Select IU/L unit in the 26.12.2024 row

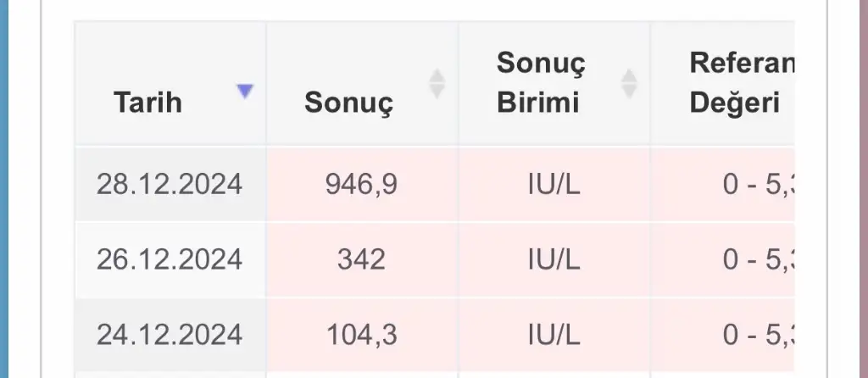click(x=554, y=258)
